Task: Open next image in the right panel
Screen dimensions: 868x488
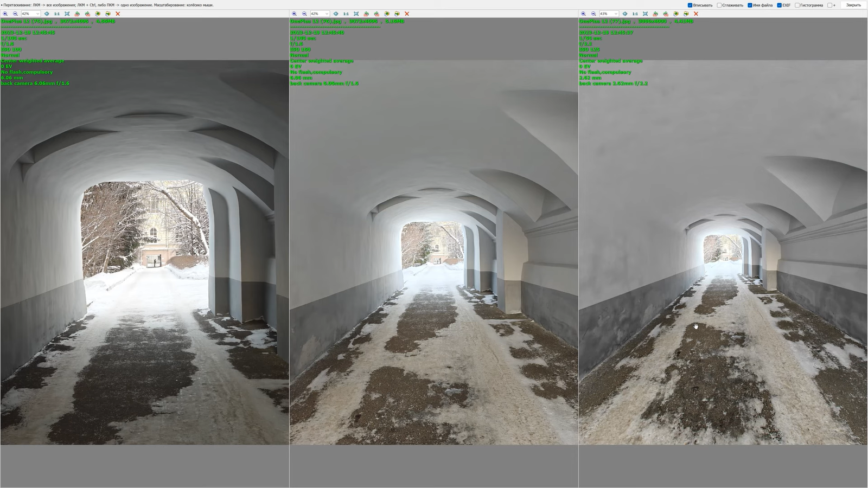Action: pyautogui.click(x=686, y=14)
